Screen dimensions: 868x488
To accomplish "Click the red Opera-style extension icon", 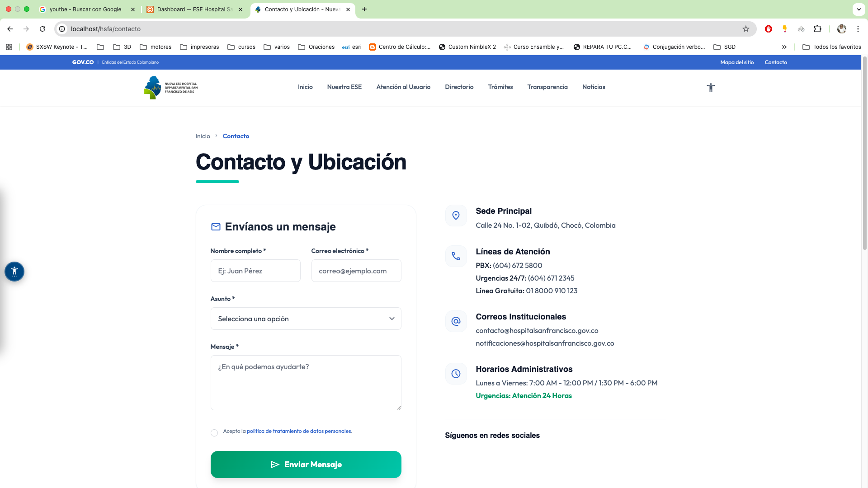I will click(x=769, y=29).
